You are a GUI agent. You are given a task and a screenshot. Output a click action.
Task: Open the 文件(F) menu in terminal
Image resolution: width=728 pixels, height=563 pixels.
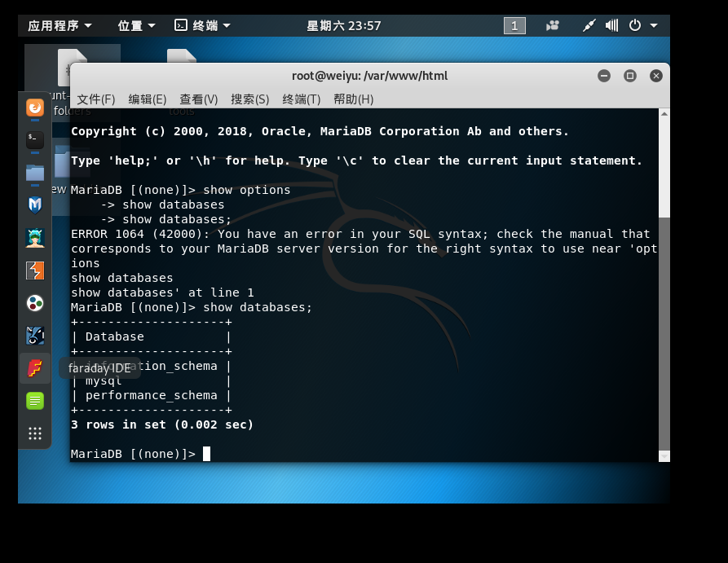coord(95,99)
